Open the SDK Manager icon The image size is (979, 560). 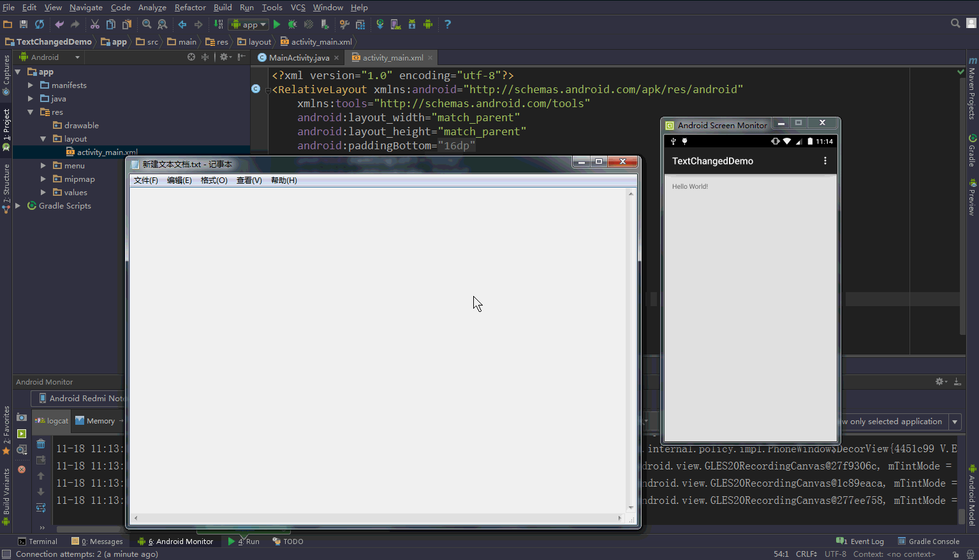coord(412,24)
